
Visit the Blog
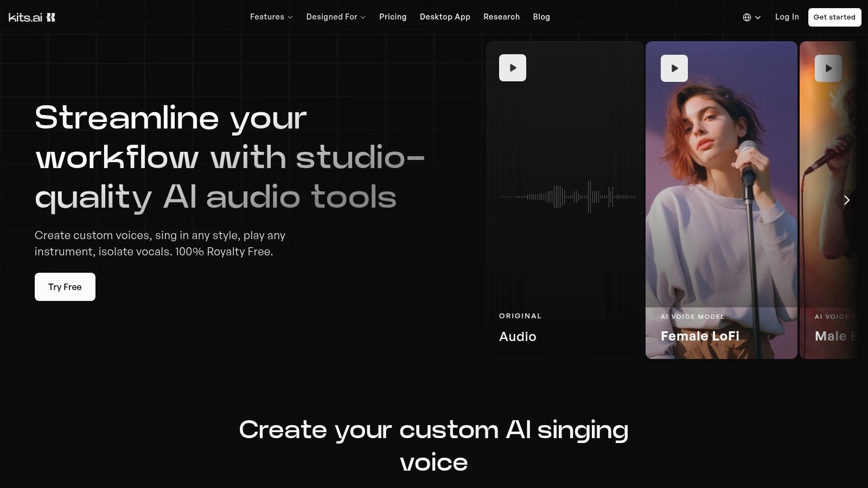coord(541,17)
